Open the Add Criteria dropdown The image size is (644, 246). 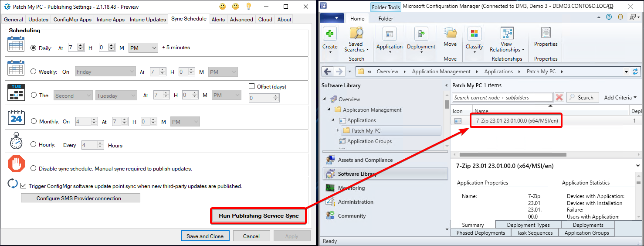[620, 98]
